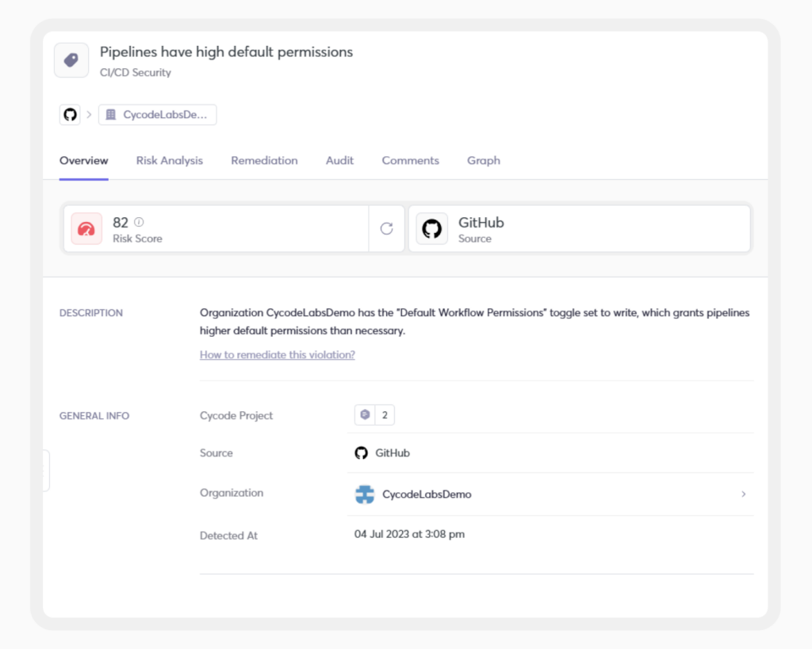Open the remediation link for this violation

point(277,354)
